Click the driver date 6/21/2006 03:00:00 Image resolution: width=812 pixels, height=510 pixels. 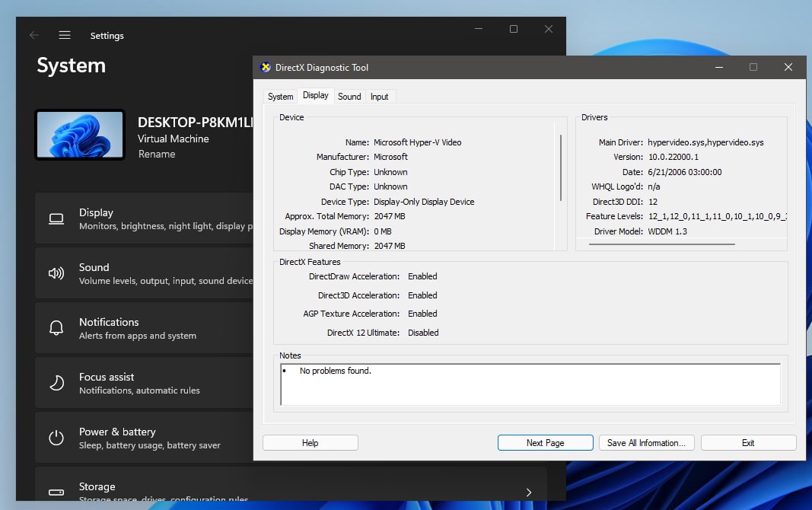click(x=685, y=172)
